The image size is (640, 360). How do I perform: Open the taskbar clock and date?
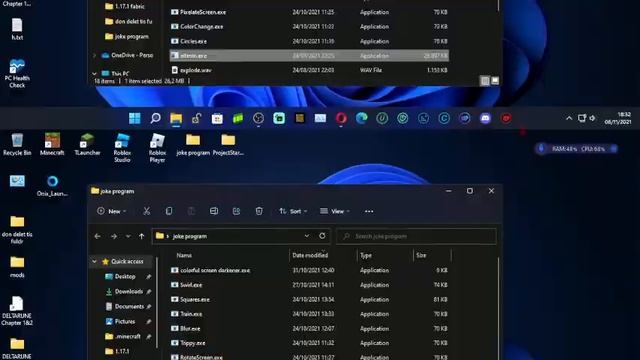618,118
